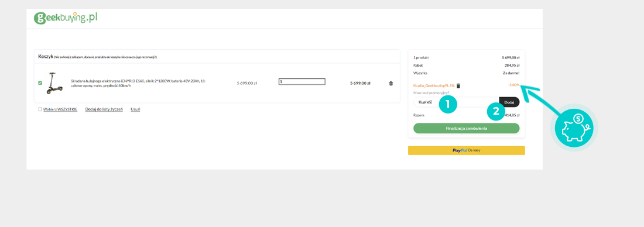Apply the coupon with the Dodaj button
Screen dimensions: 644x227
(x=509, y=102)
